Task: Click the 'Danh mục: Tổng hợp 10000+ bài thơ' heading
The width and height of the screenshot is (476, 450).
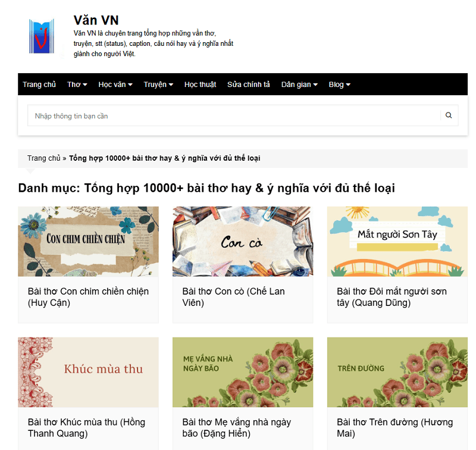Action: tap(206, 188)
